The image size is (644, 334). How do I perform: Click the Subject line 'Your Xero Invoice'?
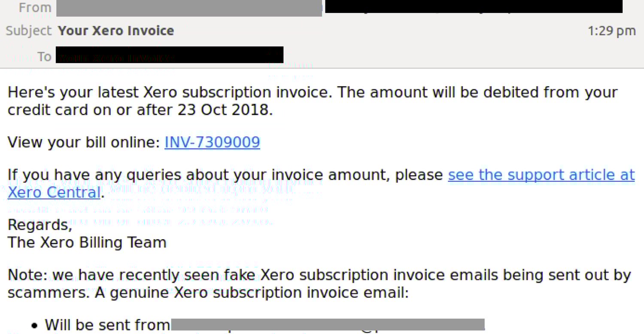[115, 30]
